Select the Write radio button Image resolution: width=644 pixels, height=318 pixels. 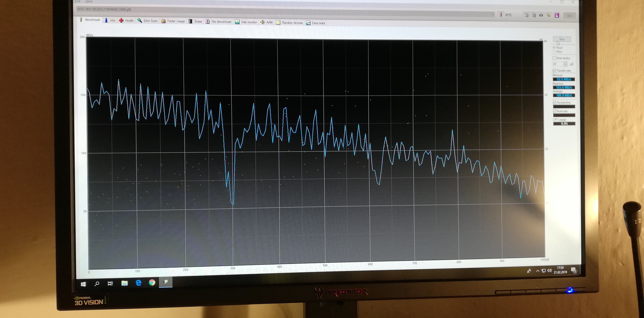click(x=554, y=52)
